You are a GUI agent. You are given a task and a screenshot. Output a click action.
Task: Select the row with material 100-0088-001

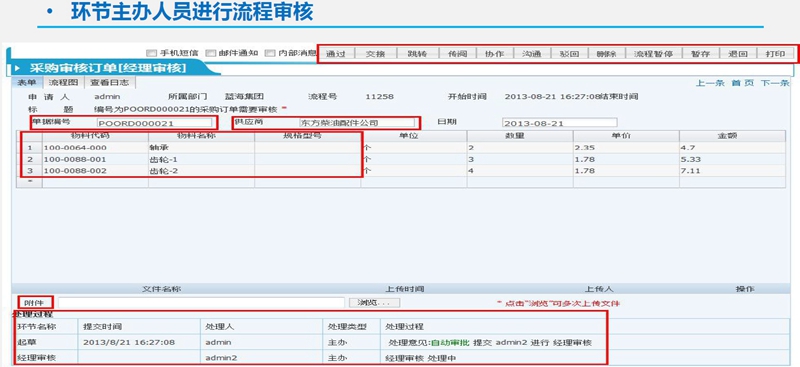coord(401,159)
